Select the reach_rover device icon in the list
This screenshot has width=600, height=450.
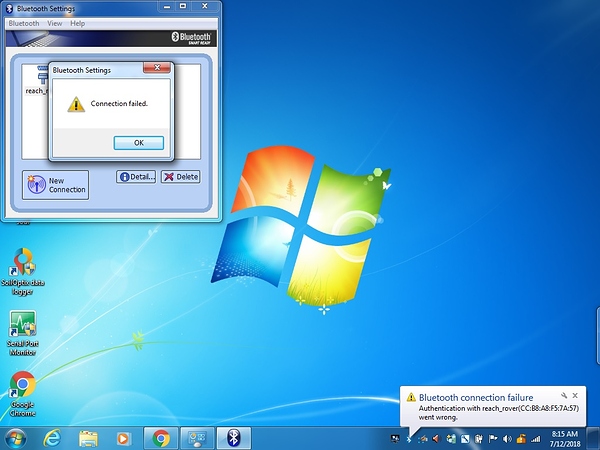click(36, 80)
